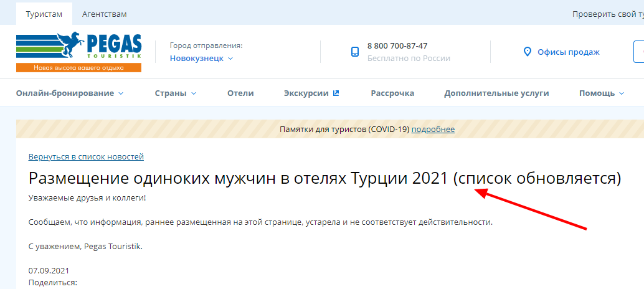Expand the Новокузнецк departure city dropdown
Screen dimensions: 644x289
[x=201, y=59]
